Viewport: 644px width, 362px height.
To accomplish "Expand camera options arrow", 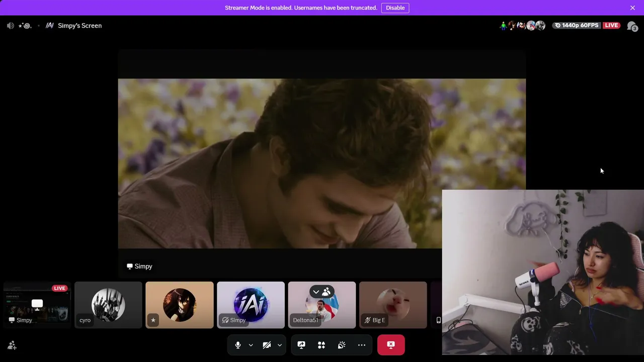I will 280,345.
